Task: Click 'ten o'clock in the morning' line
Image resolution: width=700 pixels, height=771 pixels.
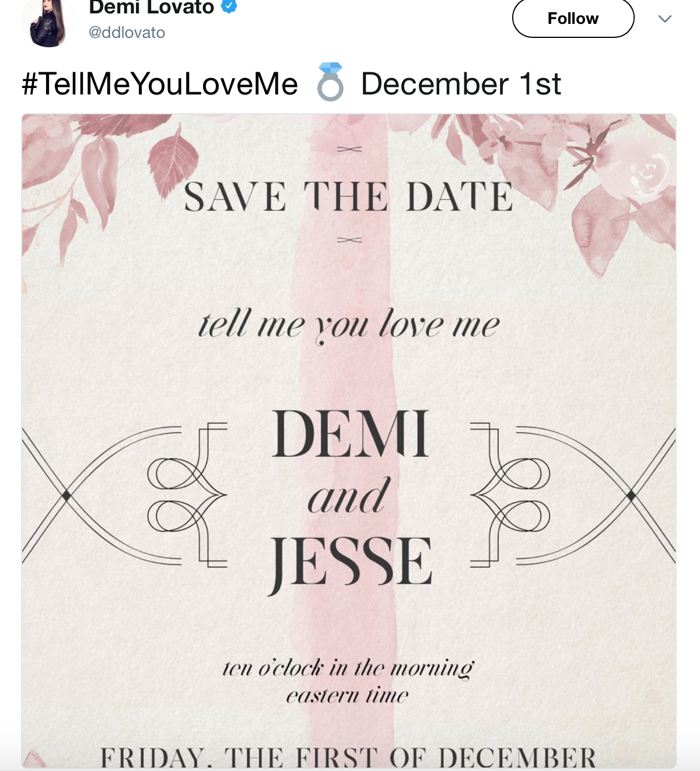Action: [348, 668]
